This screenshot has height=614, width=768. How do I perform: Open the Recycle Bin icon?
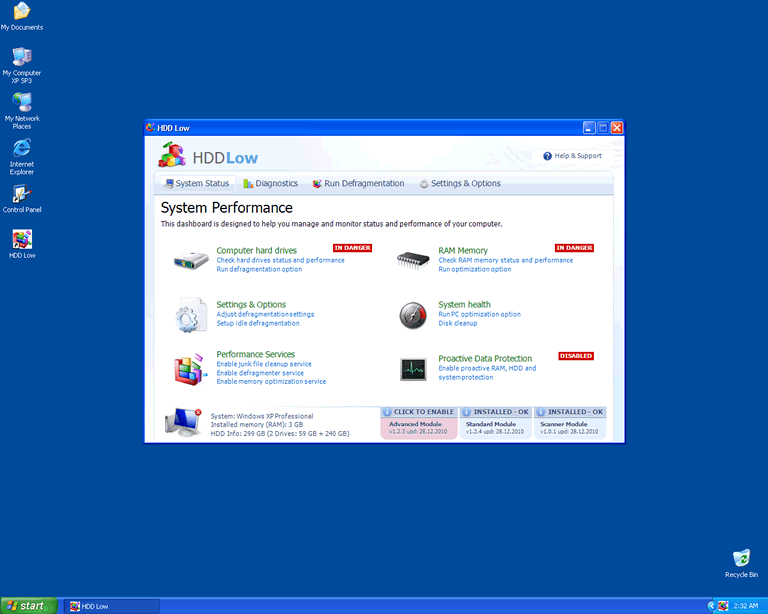pos(741,559)
